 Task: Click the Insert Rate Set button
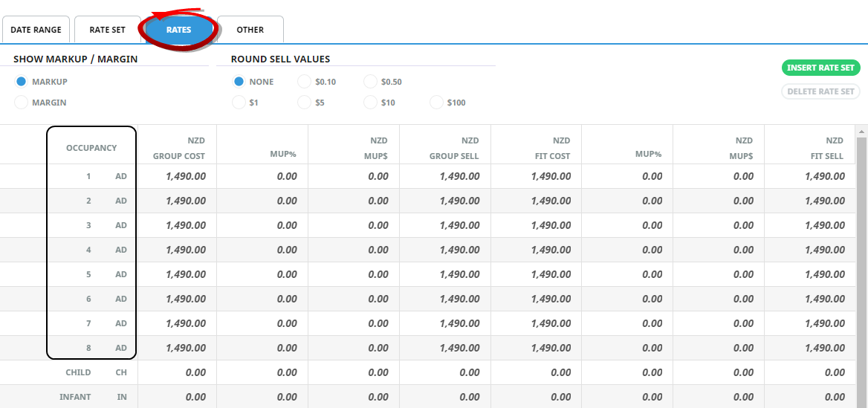point(820,68)
